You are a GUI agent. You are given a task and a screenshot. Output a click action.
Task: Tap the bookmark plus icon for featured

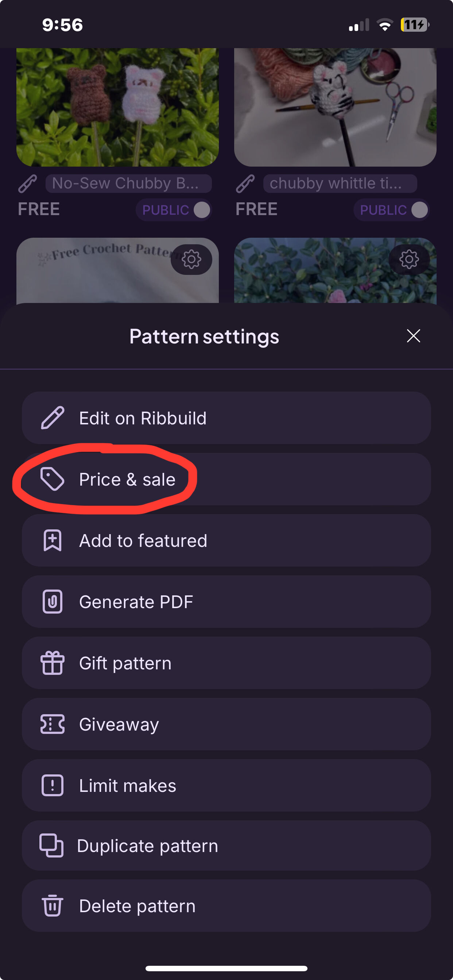point(53,540)
